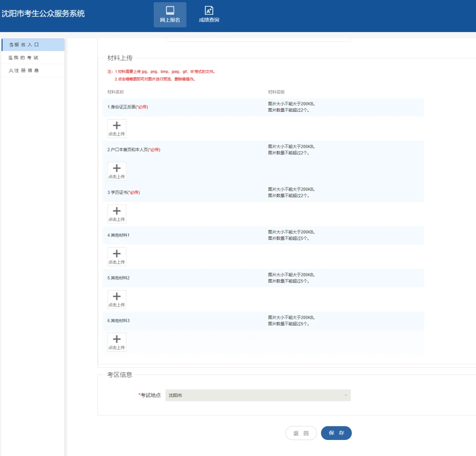Click plus icon to upload 身份证正反面
476x456 pixels.
(x=117, y=125)
